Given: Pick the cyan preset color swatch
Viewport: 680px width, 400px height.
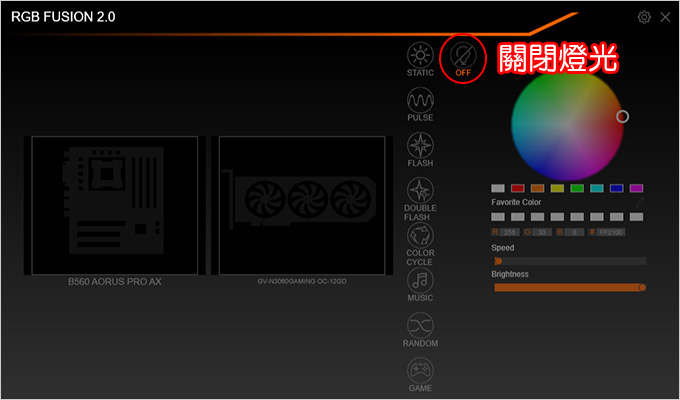Looking at the screenshot, I should [x=597, y=188].
